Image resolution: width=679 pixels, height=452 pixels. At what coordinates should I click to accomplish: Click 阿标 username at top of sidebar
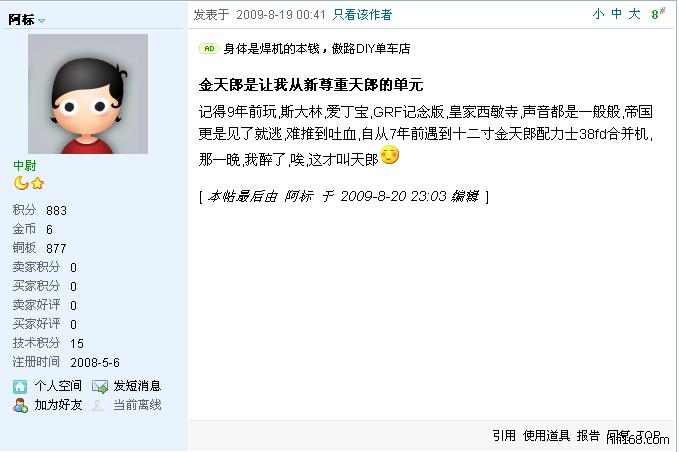[x=21, y=19]
